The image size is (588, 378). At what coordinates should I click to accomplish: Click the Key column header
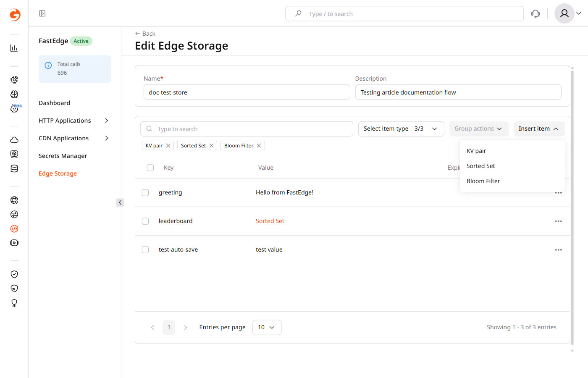point(168,168)
